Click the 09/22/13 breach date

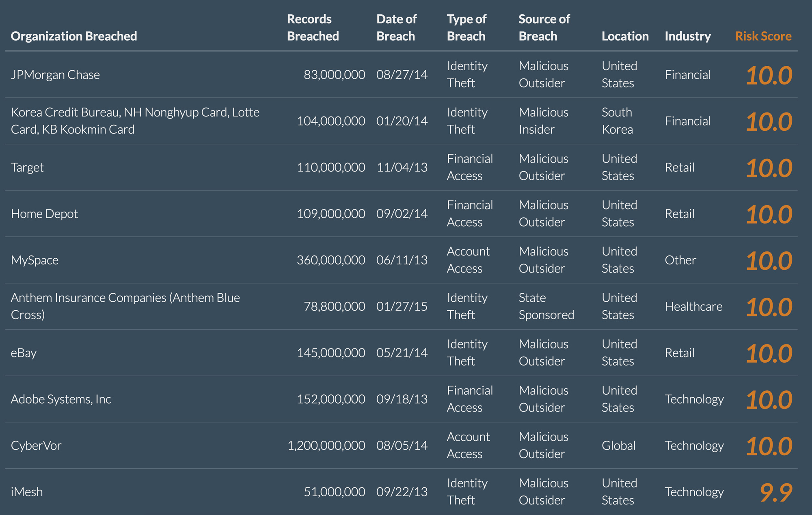coord(402,492)
